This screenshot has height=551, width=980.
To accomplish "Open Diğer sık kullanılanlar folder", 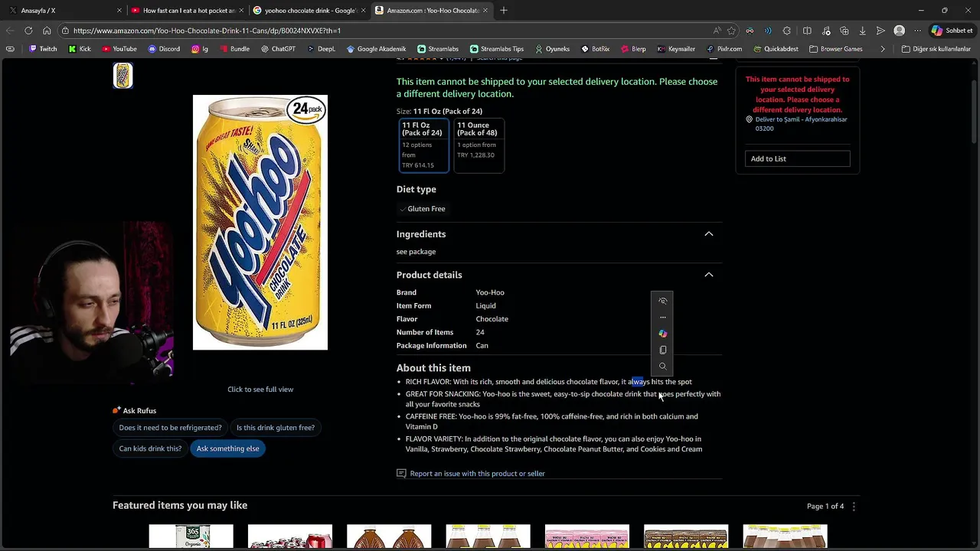I will pyautogui.click(x=936, y=49).
